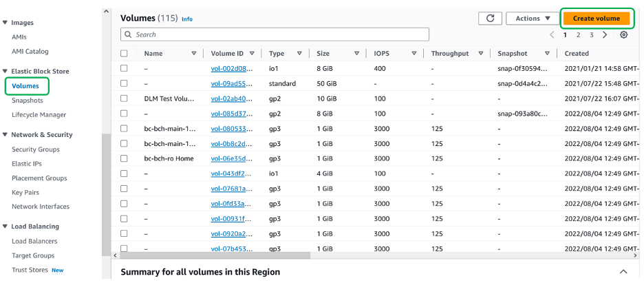Sort by Throughput column arrow

click(x=480, y=54)
